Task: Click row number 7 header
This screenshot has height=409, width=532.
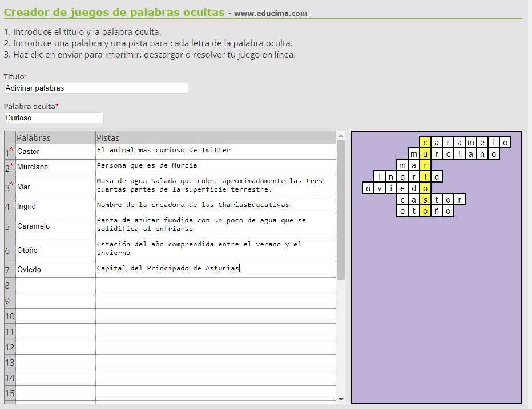Action: click(10, 270)
